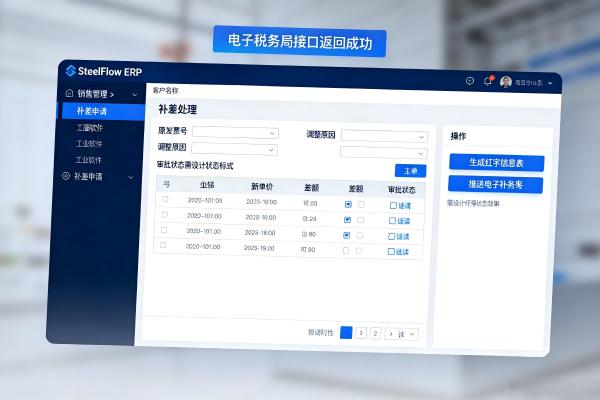Image resolution: width=600 pixels, height=400 pixels.
Task: Open the left-hand 调整原因 dropdown
Action: pos(235,149)
